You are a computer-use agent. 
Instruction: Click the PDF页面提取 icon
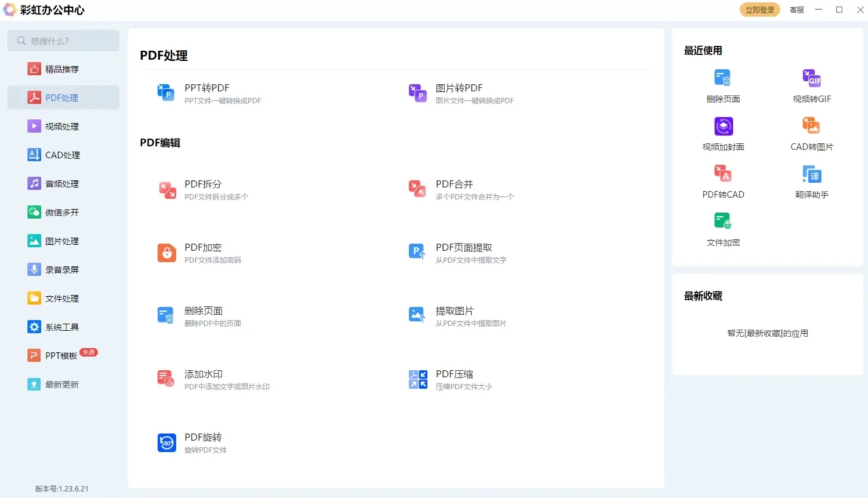pyautogui.click(x=417, y=252)
